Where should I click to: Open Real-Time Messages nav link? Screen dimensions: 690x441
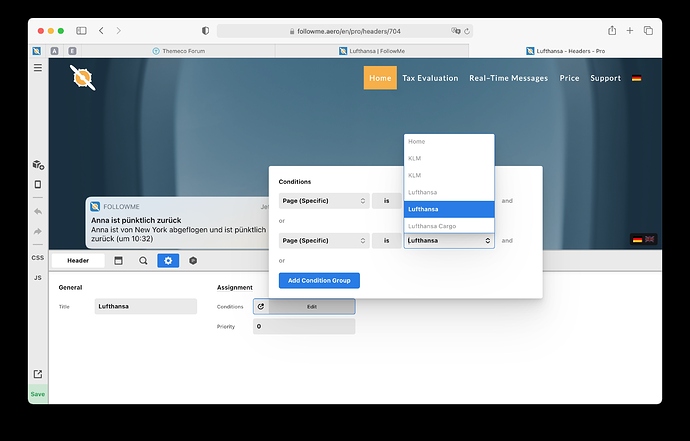(x=508, y=78)
